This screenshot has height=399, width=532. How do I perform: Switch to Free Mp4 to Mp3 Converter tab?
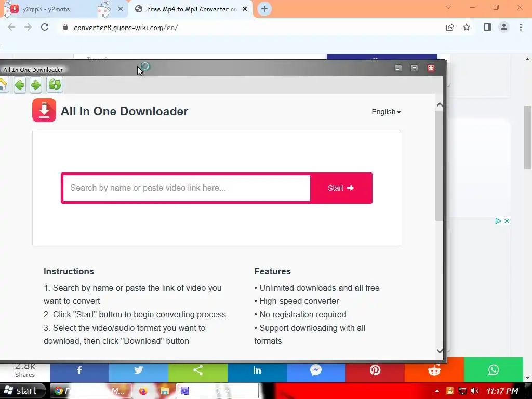coord(191,9)
